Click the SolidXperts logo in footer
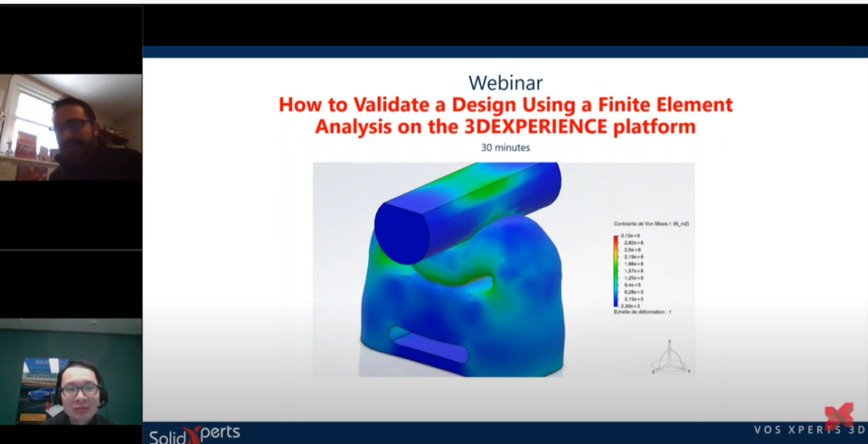This screenshot has width=868, height=444. [x=194, y=435]
